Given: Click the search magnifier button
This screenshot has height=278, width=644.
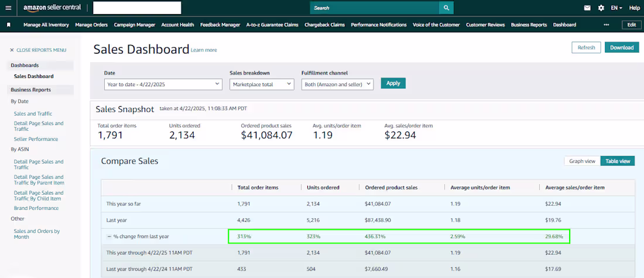Looking at the screenshot, I should (x=446, y=8).
